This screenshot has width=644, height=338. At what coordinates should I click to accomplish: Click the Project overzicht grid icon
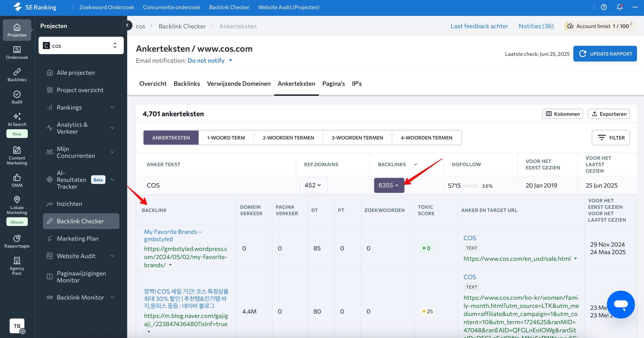pos(50,90)
